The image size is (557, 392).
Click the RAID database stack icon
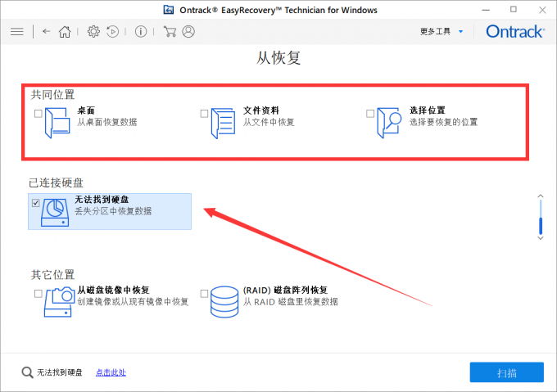click(x=224, y=302)
